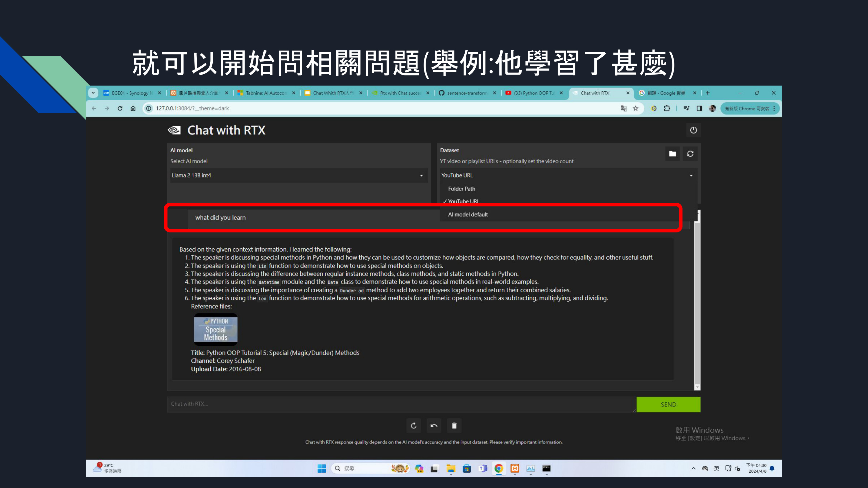Click the Python Special Methods video thumbnail

point(216,329)
